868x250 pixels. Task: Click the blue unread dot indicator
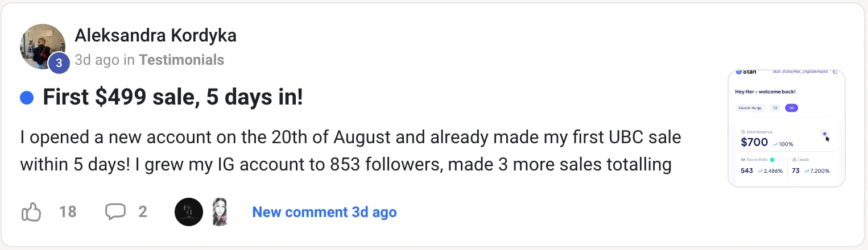[x=26, y=98]
